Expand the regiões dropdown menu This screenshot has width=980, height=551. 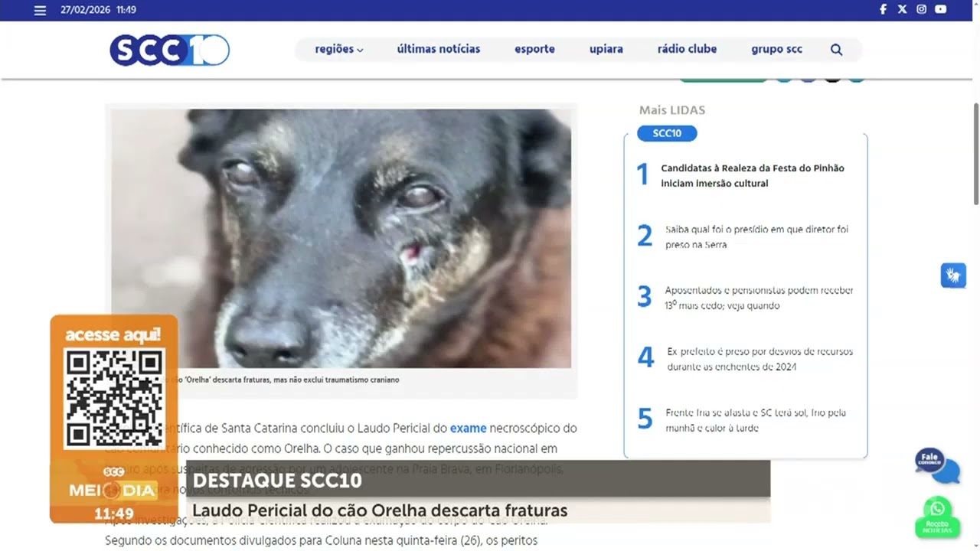point(339,49)
